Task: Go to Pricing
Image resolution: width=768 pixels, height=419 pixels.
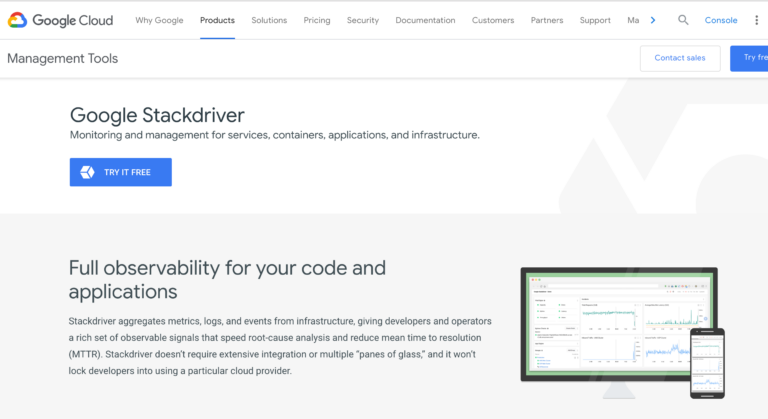Action: point(316,20)
